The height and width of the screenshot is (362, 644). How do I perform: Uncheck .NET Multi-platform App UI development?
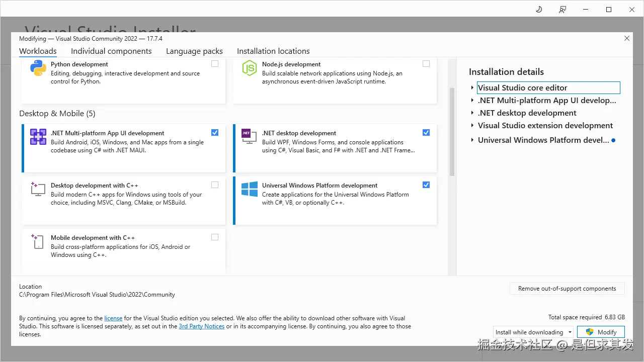(x=215, y=133)
